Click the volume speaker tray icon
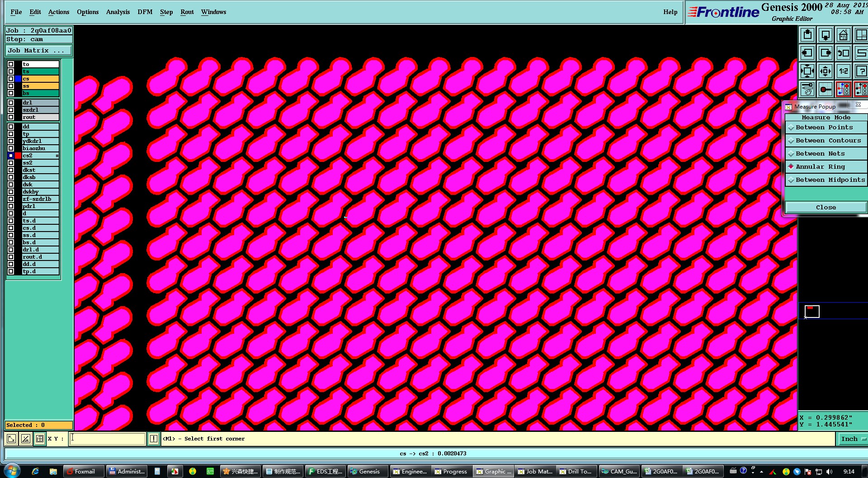The height and width of the screenshot is (478, 868). [x=829, y=472]
